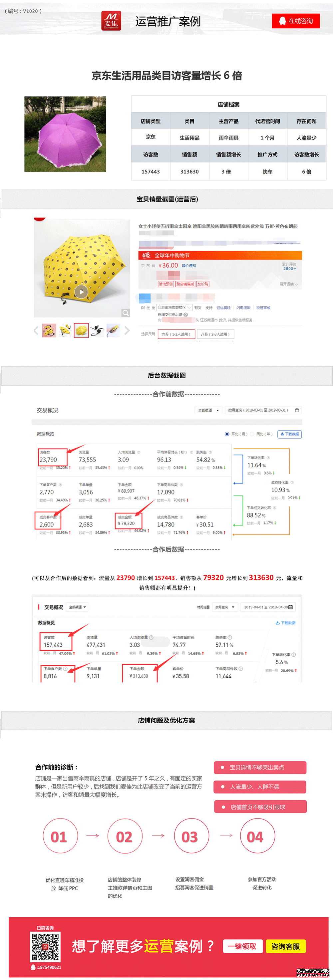Click help icon beside 下单转化率 5.6%

pyautogui.click(x=293, y=654)
